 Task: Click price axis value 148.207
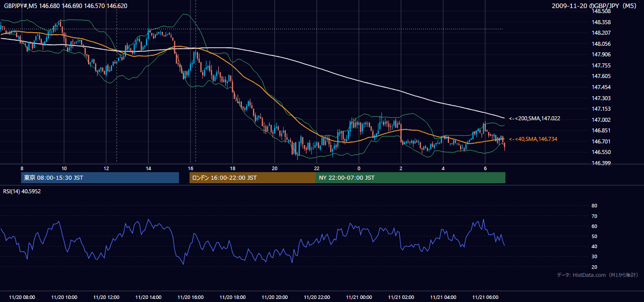tap(601, 33)
